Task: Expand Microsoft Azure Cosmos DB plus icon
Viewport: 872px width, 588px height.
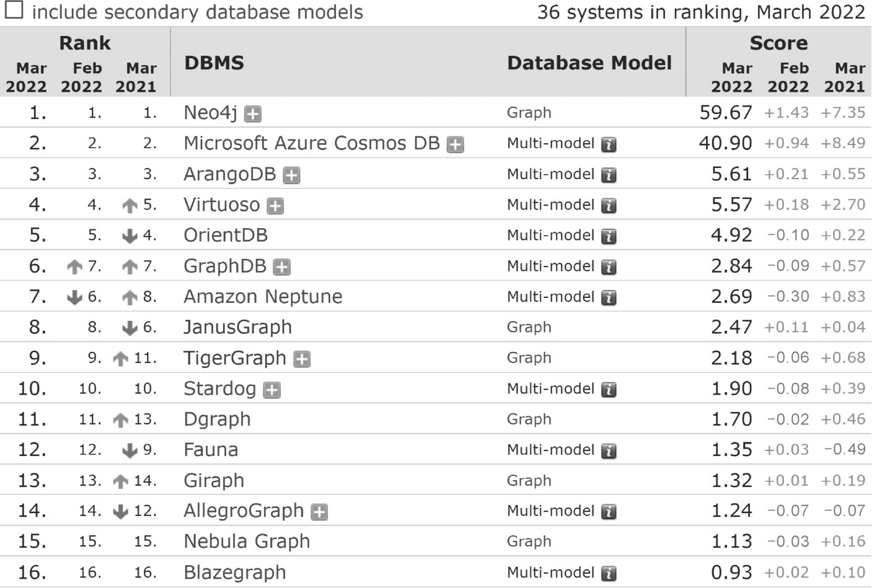Action: point(456,144)
